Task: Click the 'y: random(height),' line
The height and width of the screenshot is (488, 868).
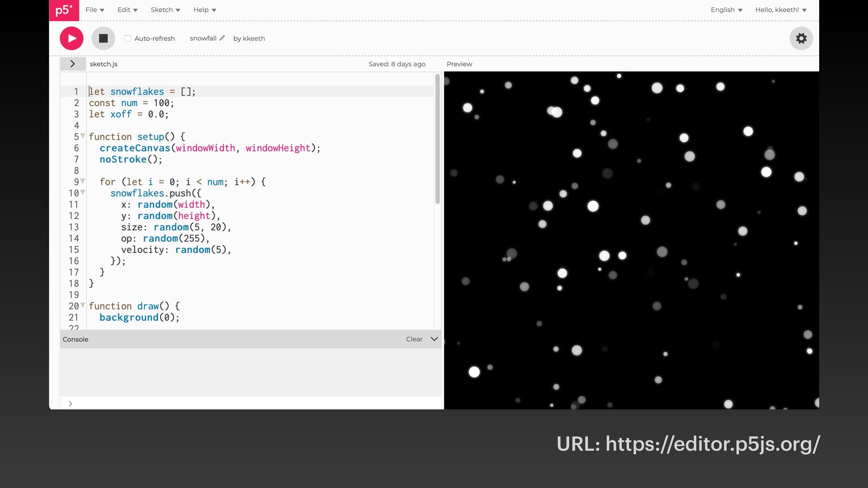Action: [x=170, y=216]
